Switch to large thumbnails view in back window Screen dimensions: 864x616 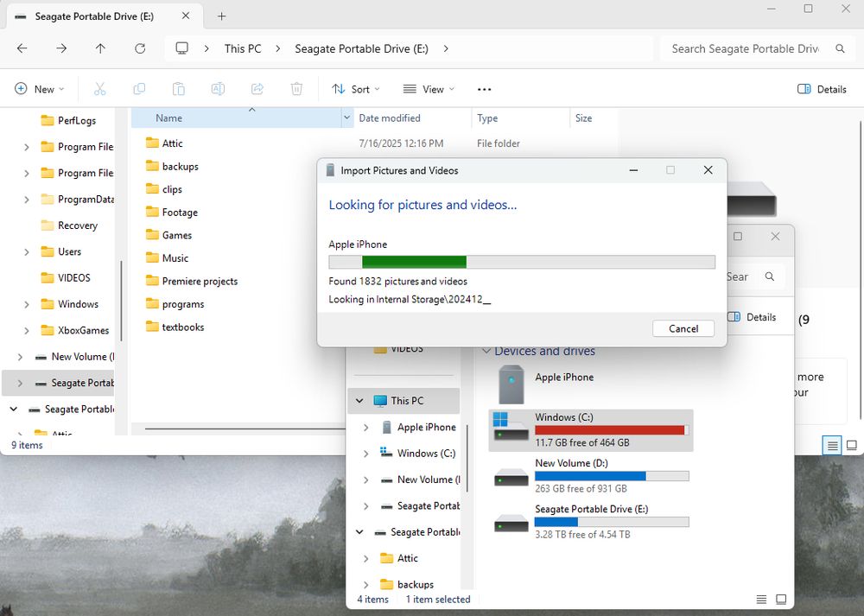781,599
